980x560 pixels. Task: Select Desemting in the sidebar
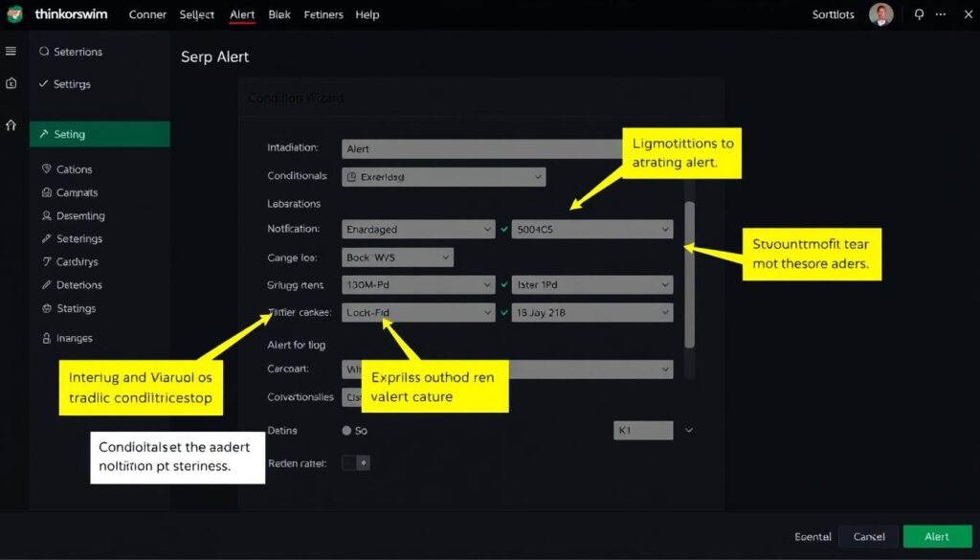click(80, 215)
